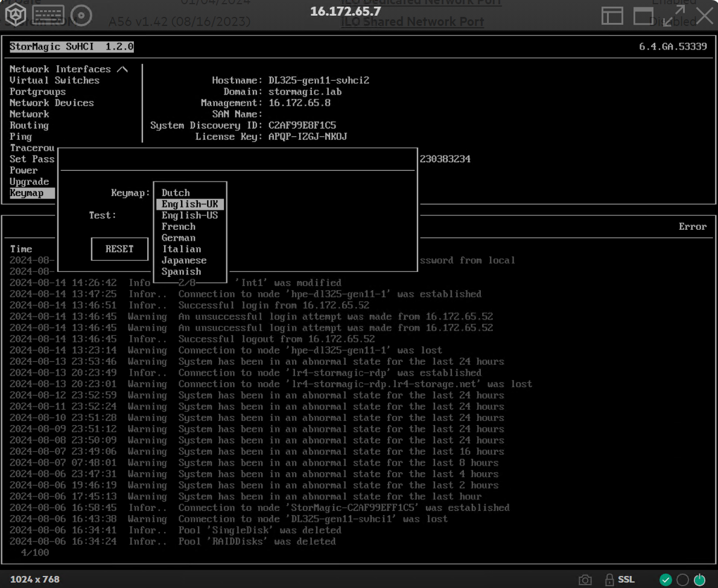Select Network Interfaces menu entry
Screen dimensions: 718x588
[60, 69]
